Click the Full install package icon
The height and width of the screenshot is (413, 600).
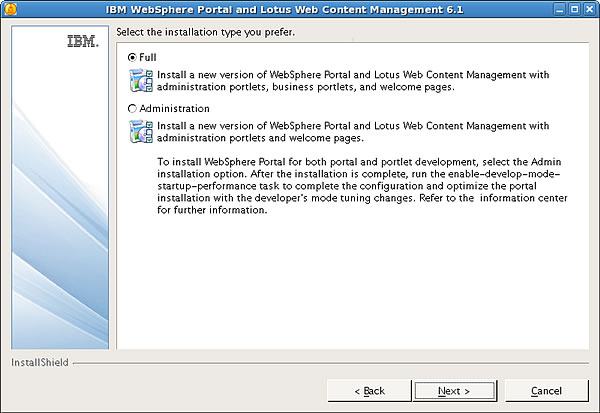(141, 80)
